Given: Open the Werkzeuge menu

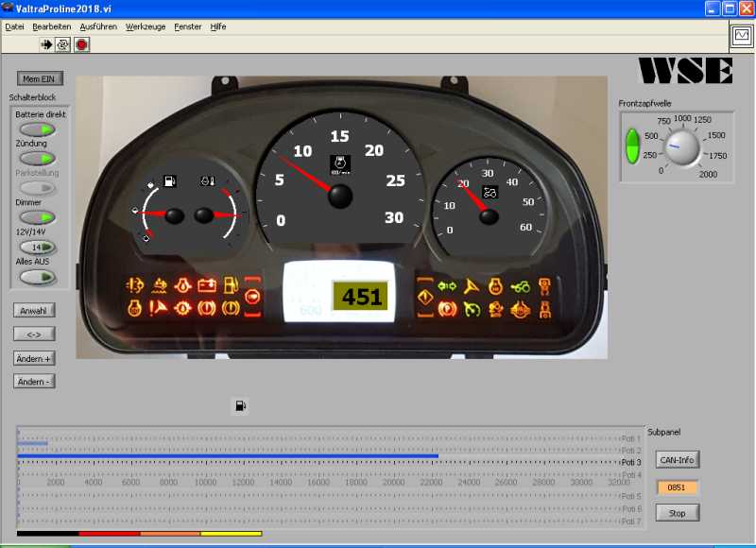Looking at the screenshot, I should point(146,27).
